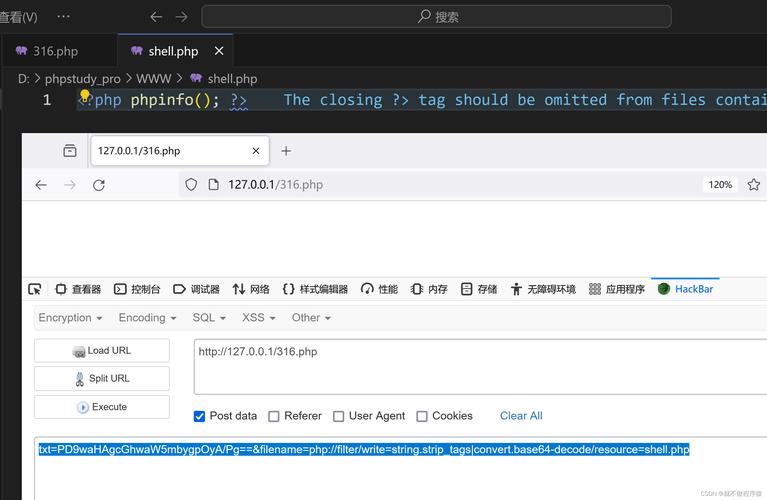Open the 查看器 inspector tab
This screenshot has height=500, width=767.
coord(78,289)
